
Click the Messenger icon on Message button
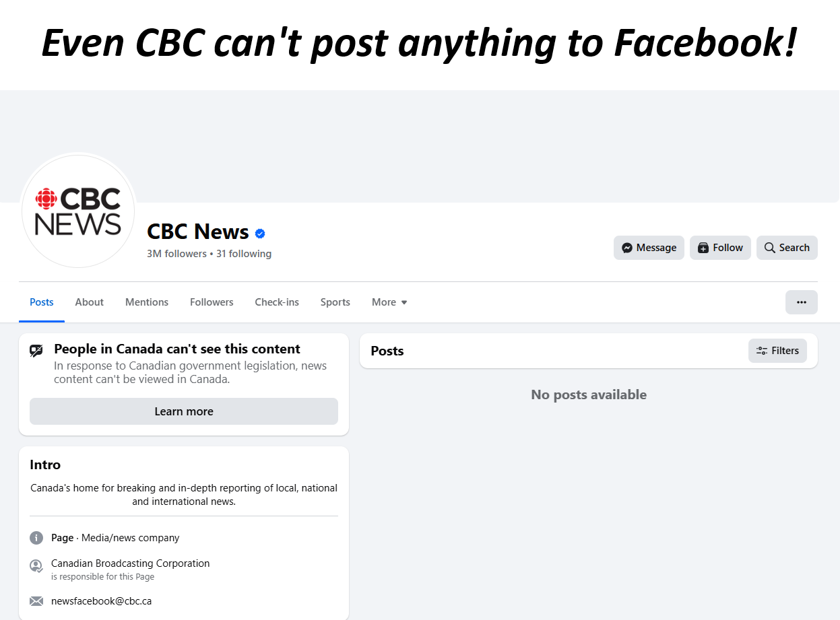pos(627,248)
